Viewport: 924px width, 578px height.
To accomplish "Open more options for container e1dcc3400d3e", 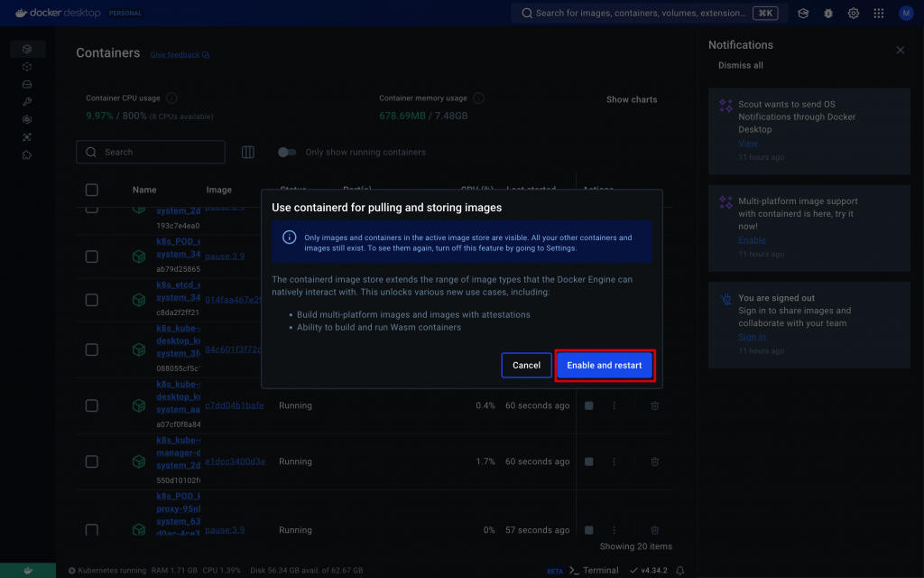I will [x=614, y=461].
